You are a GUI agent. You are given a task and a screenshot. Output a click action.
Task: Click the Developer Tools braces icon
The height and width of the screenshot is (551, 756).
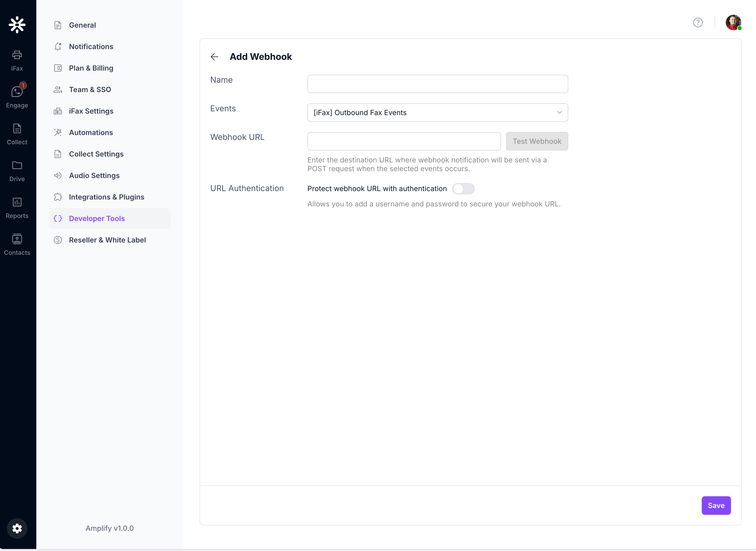coord(58,218)
